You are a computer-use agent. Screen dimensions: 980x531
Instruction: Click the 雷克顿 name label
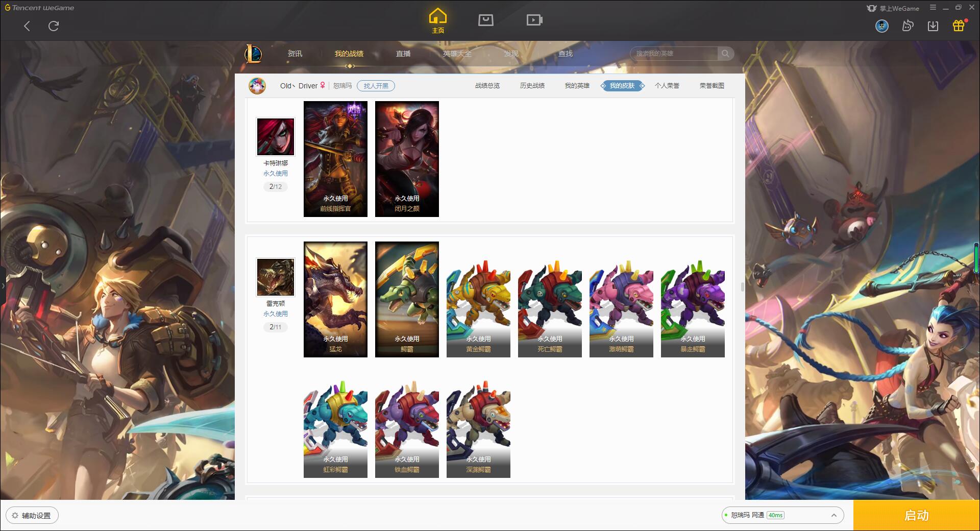[276, 304]
